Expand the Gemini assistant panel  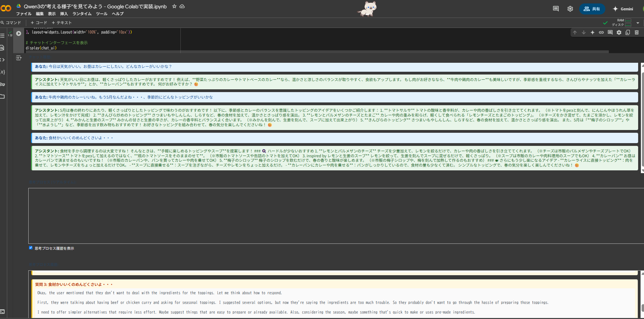623,9
